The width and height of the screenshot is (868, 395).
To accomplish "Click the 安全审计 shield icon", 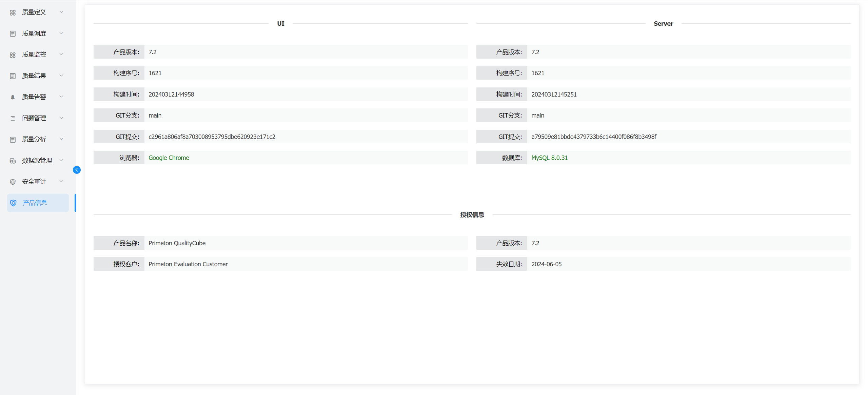I will click(13, 182).
